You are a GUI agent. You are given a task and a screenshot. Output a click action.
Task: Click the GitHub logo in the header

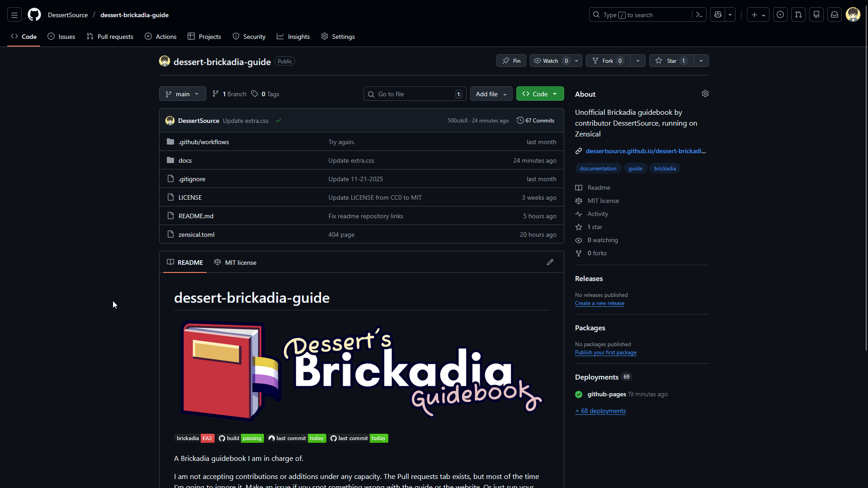(34, 14)
